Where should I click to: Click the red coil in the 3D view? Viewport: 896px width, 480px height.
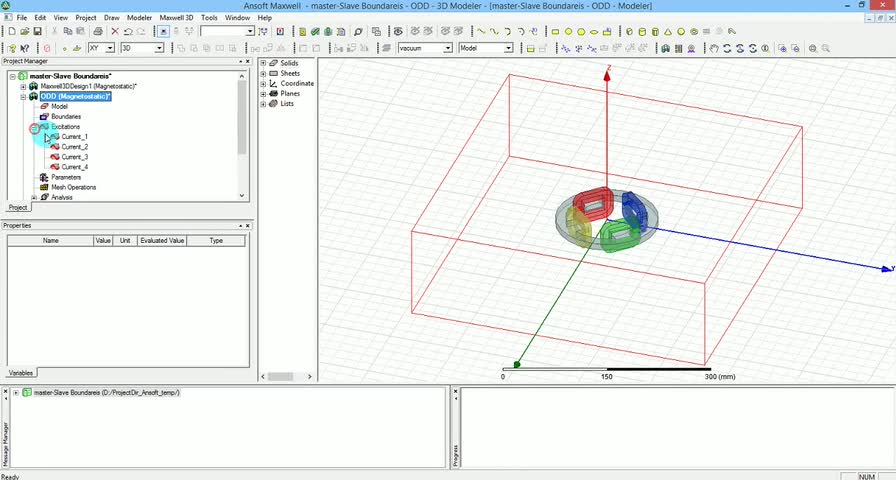click(593, 204)
